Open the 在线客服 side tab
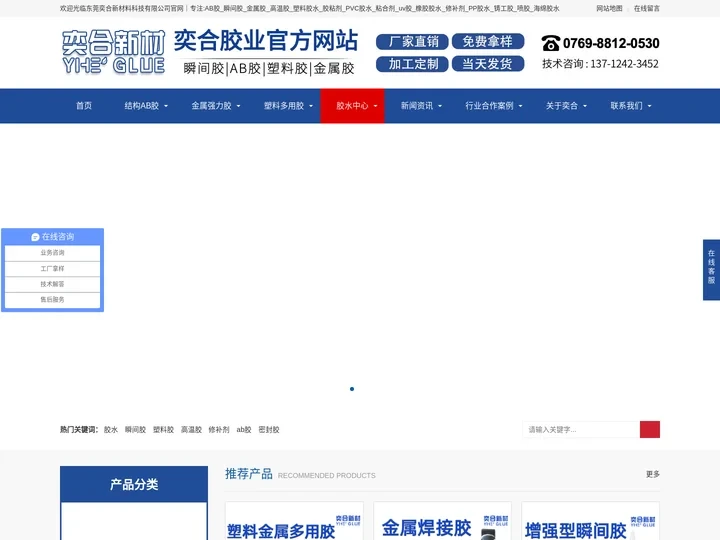 (x=711, y=270)
